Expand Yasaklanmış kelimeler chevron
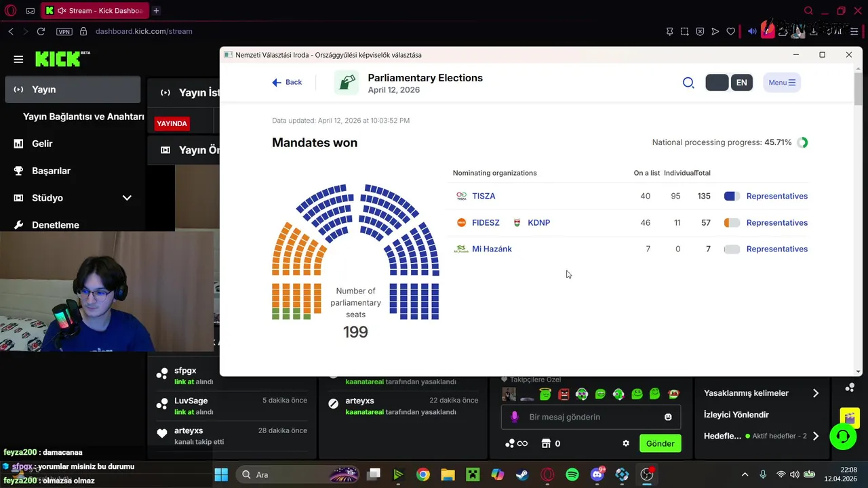Screen dimensions: 868x488 click(x=816, y=393)
